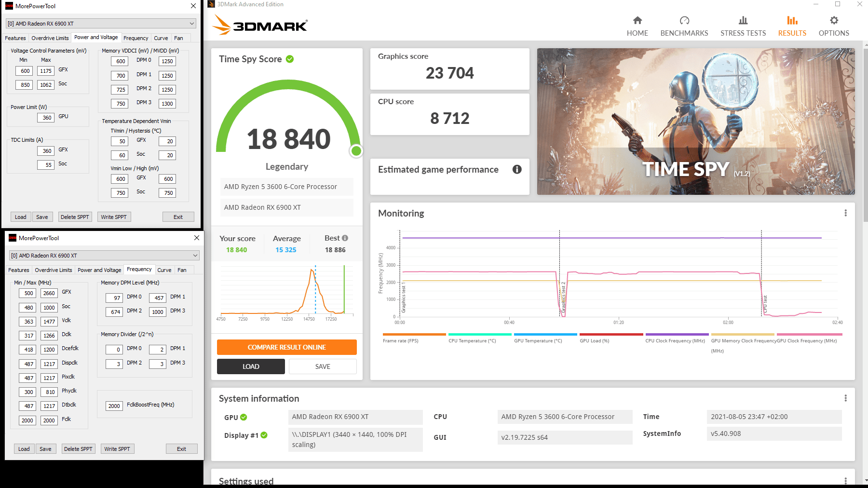Screen dimensions: 868x488
Task: Click the FclkBoostFreq 2000 field
Action: [x=114, y=406]
